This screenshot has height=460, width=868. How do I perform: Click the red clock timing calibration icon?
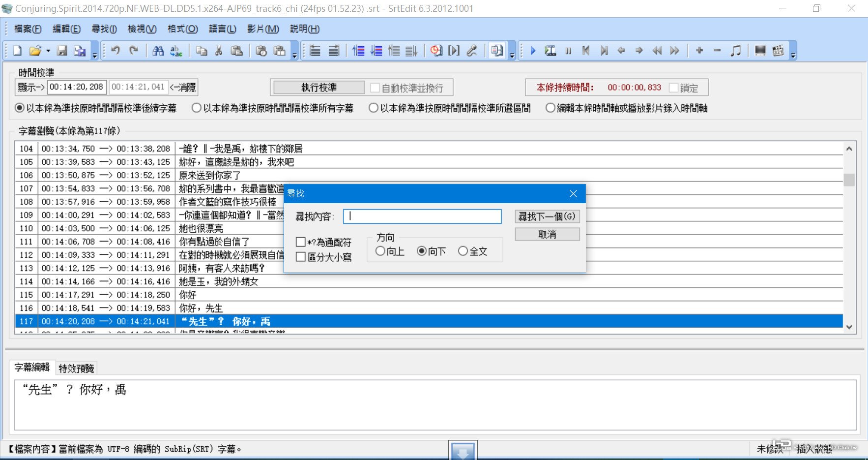point(436,51)
